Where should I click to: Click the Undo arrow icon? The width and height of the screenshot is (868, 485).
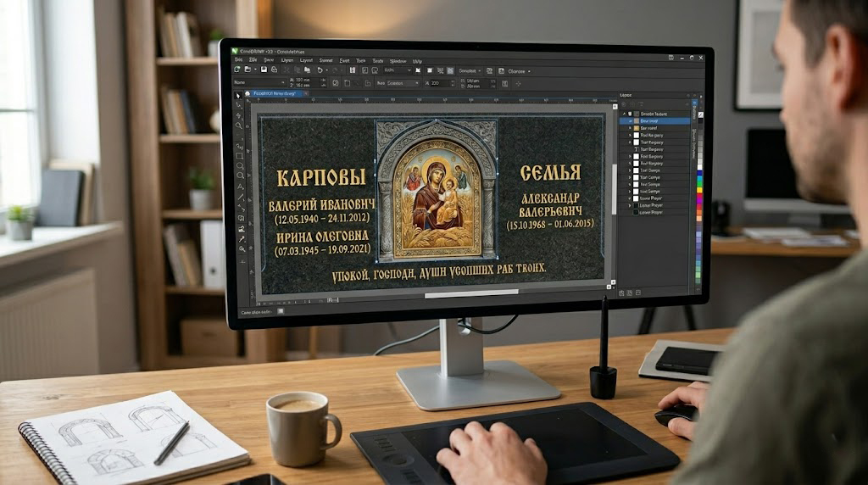pos(320,70)
